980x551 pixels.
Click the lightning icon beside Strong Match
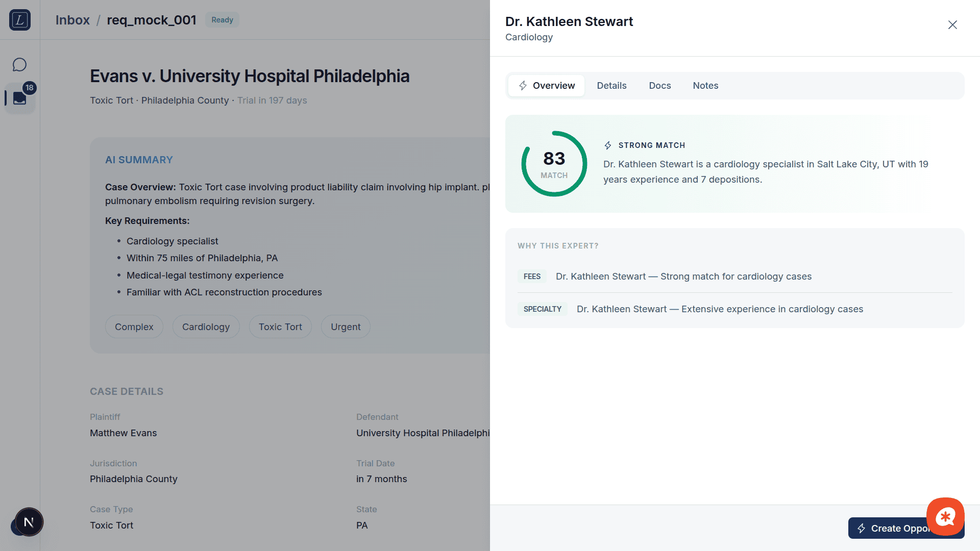pyautogui.click(x=608, y=145)
